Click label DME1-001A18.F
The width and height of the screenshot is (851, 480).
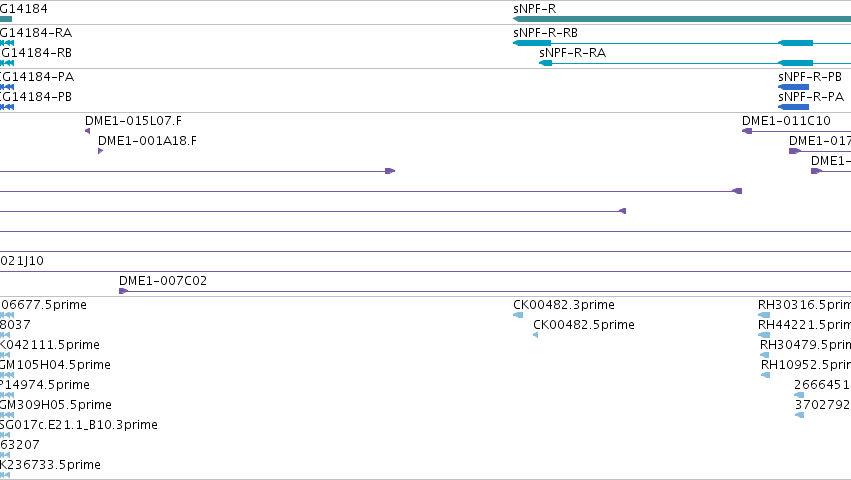(148, 141)
